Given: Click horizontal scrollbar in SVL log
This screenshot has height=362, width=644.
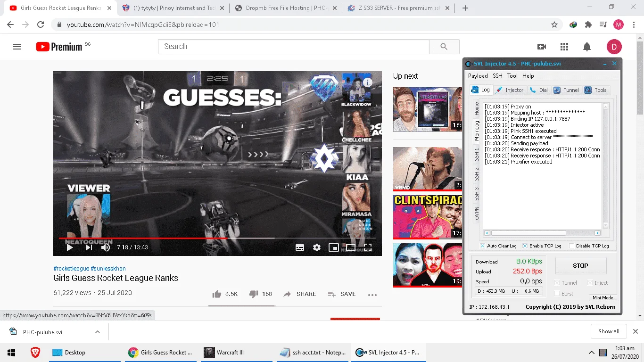Looking at the screenshot, I should click(x=542, y=233).
